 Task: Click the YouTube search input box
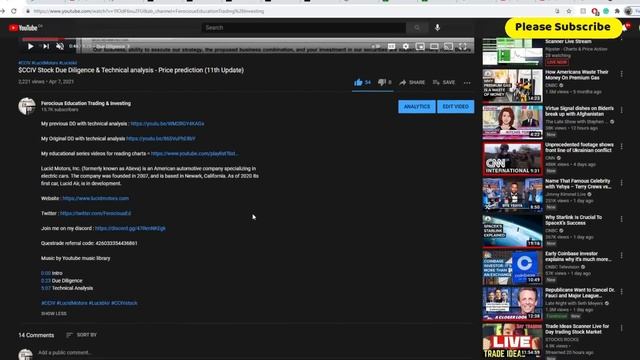(304, 28)
